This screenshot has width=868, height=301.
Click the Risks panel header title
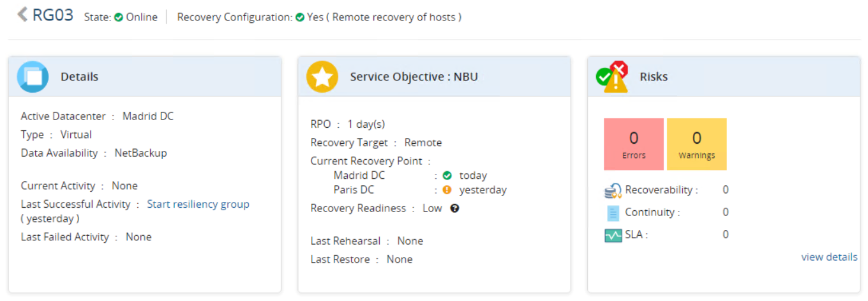coord(654,77)
